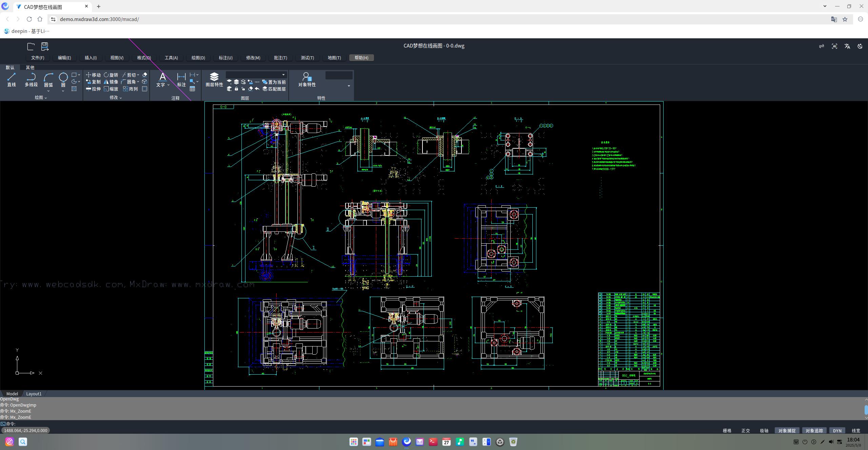Screen dimensions: 868x450
Task: Select the 直线 line drawing tool
Action: coord(12,80)
